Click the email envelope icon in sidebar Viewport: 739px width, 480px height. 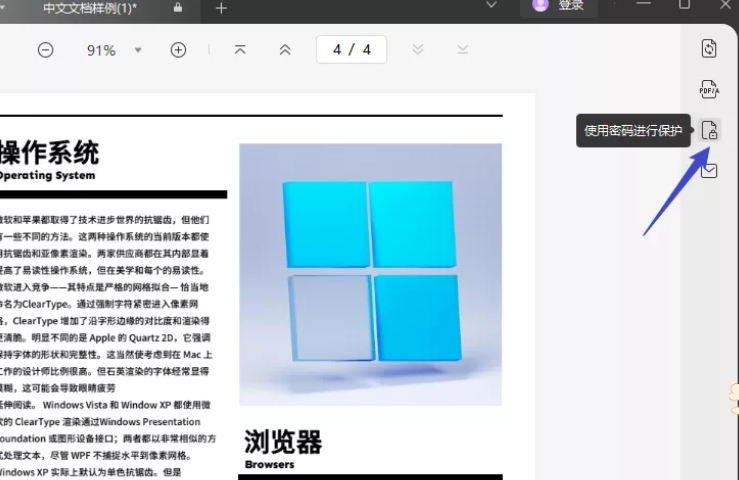(x=709, y=171)
